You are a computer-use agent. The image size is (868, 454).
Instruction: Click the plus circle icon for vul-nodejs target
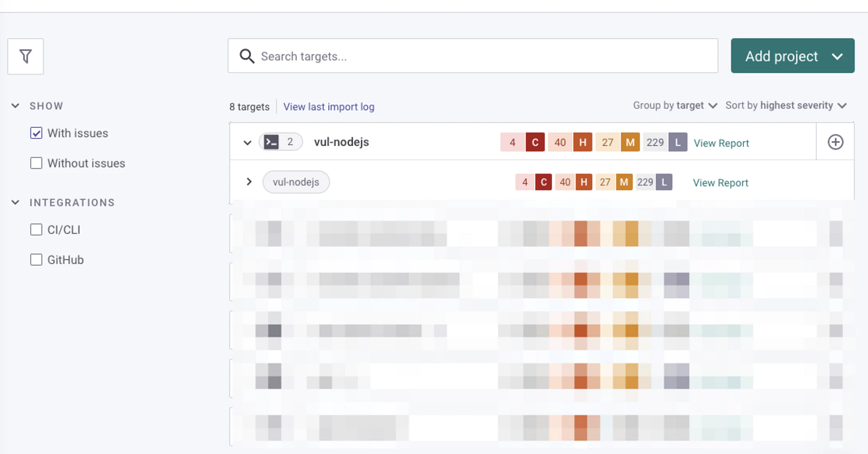pos(835,142)
